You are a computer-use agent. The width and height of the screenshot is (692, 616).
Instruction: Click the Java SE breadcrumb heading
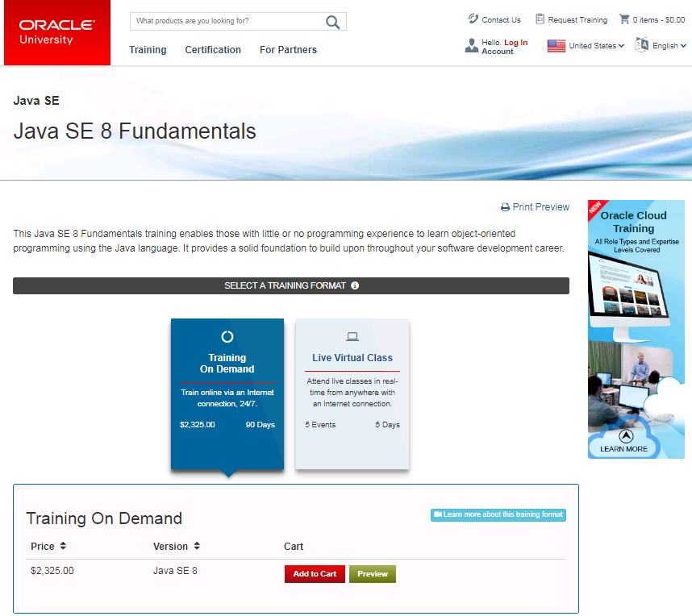click(36, 101)
